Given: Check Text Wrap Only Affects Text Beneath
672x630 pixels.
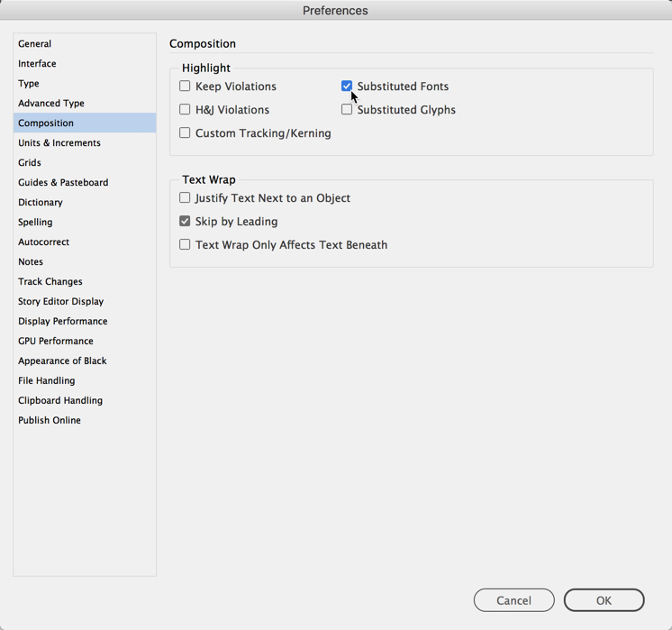Looking at the screenshot, I should coord(185,245).
